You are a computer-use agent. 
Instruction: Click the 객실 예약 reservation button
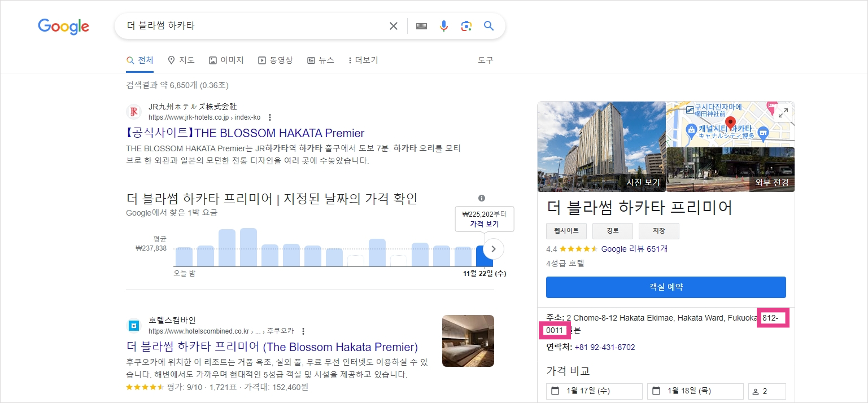(x=665, y=287)
